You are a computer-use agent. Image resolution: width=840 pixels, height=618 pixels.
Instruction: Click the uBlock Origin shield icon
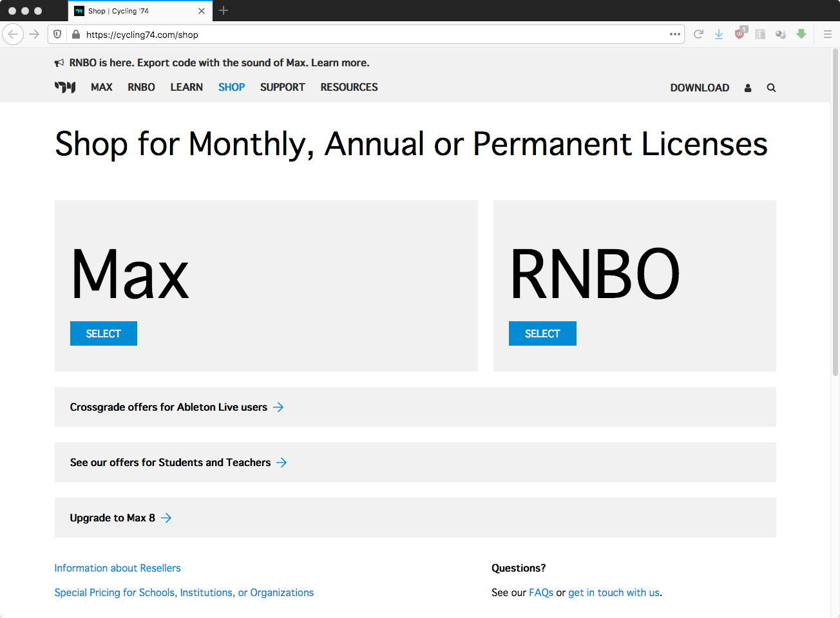740,34
